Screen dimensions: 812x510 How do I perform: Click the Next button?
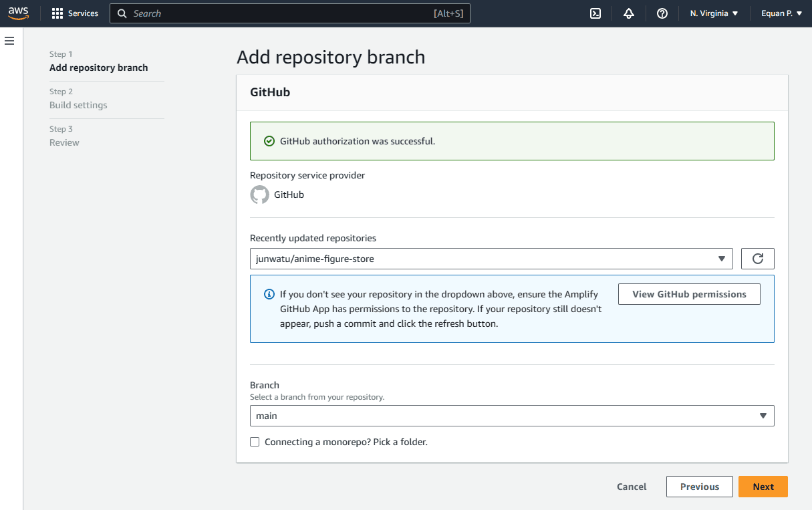click(x=763, y=487)
